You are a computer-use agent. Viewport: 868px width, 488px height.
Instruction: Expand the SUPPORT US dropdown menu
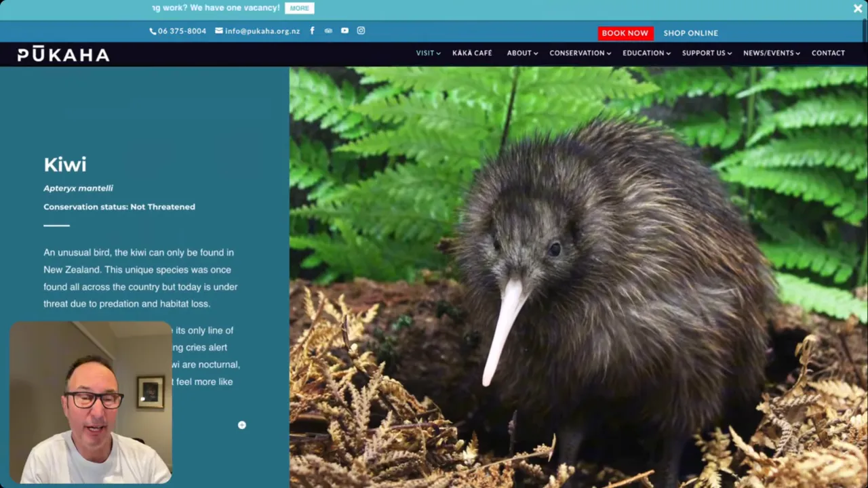pos(707,53)
